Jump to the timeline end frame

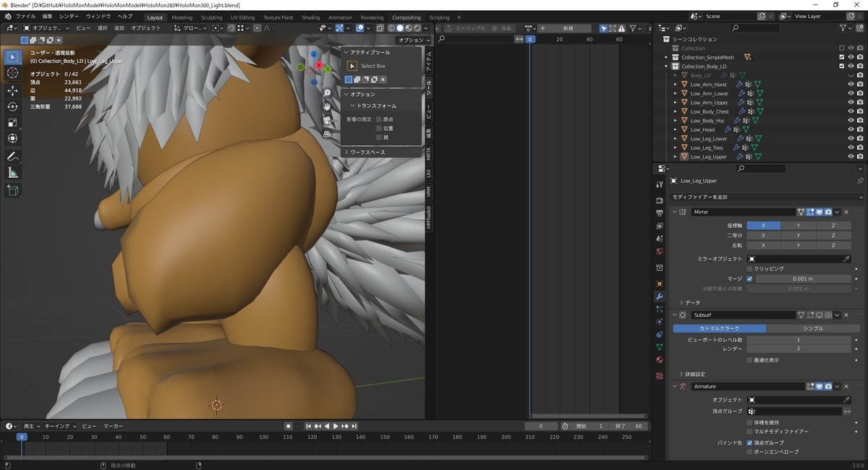pos(353,427)
